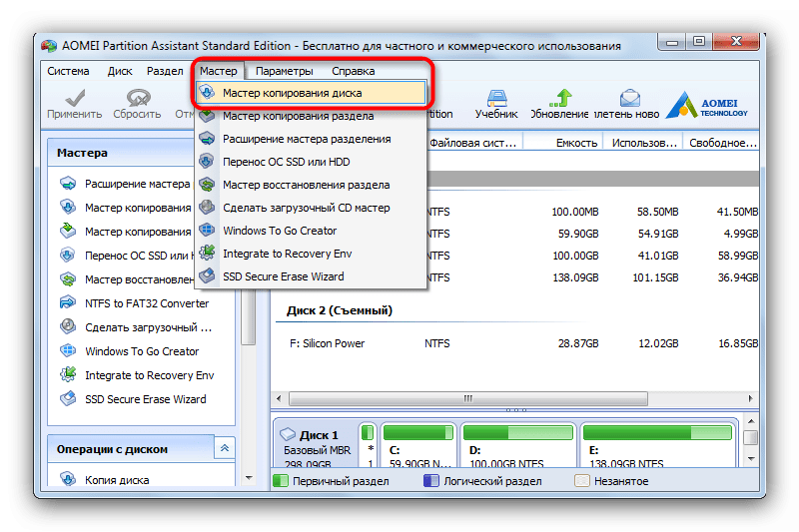Click the D: partition usage bar
The height and width of the screenshot is (532, 799).
tap(518, 433)
